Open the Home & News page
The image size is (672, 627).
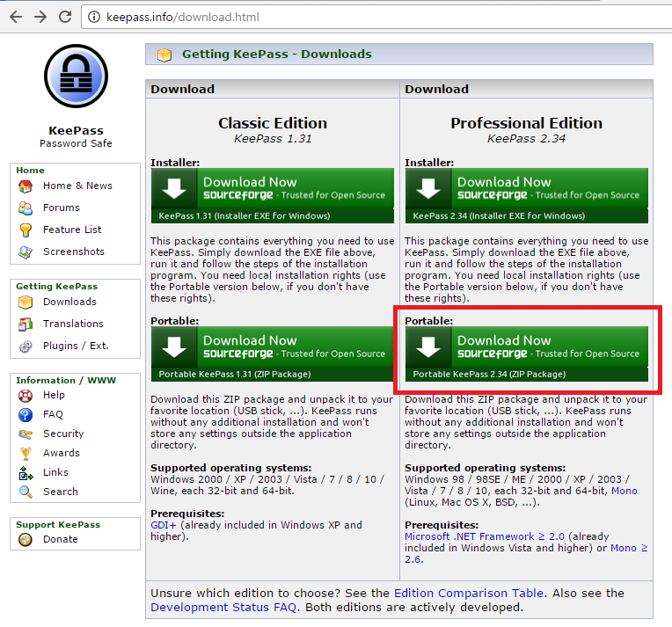[x=77, y=186]
